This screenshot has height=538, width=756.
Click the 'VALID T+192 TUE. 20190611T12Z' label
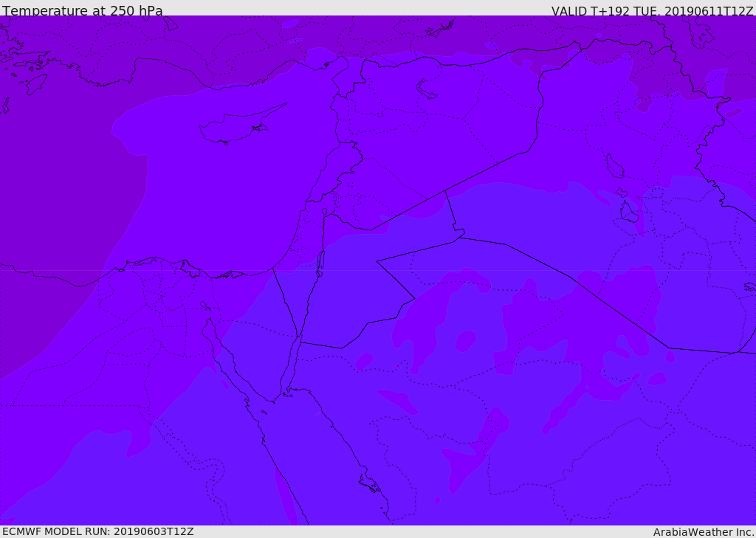tap(652, 11)
